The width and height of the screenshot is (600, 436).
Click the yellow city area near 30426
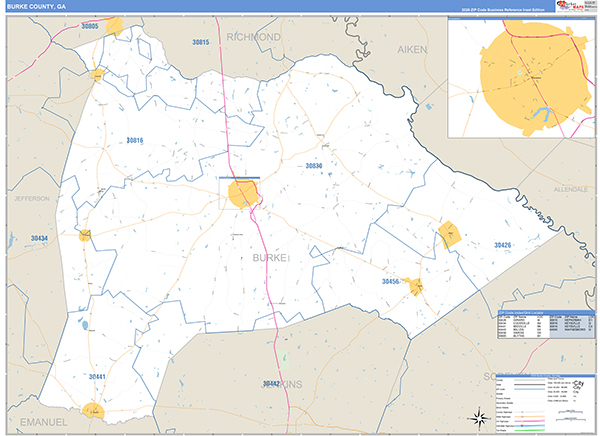448,235
